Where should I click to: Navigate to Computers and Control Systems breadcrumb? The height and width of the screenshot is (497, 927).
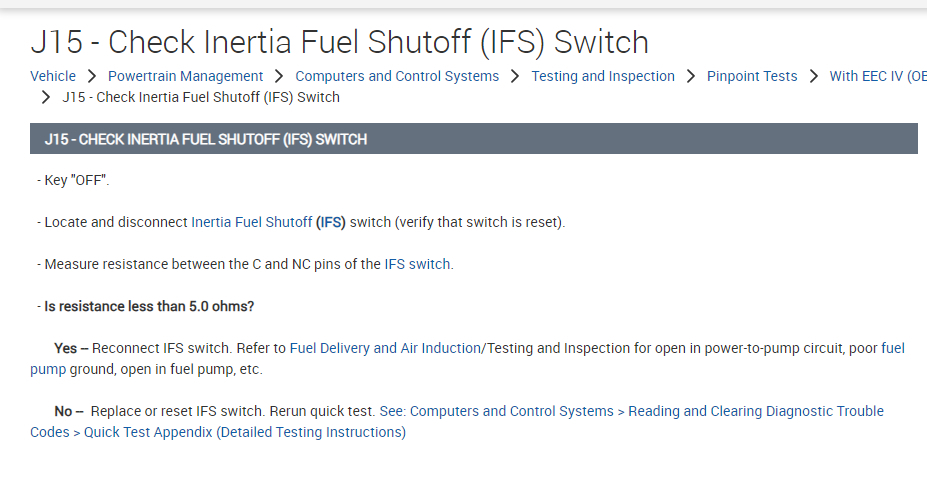[397, 76]
